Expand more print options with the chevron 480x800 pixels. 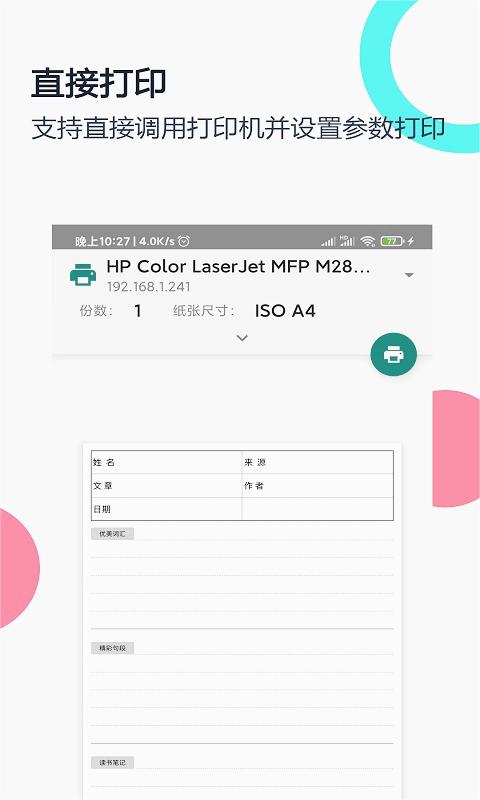click(x=242, y=338)
